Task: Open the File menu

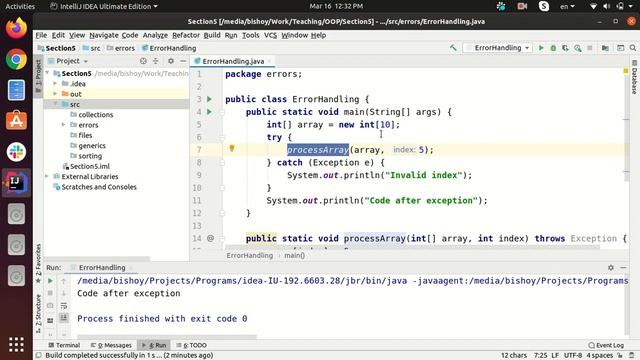Action: (x=41, y=35)
